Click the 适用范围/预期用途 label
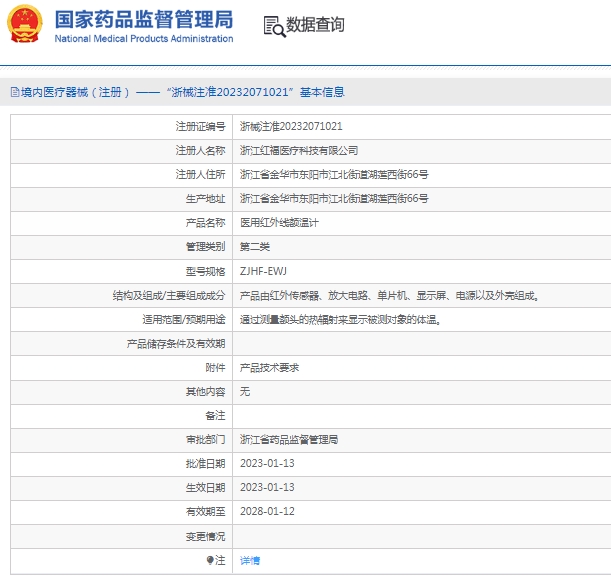 click(x=184, y=320)
